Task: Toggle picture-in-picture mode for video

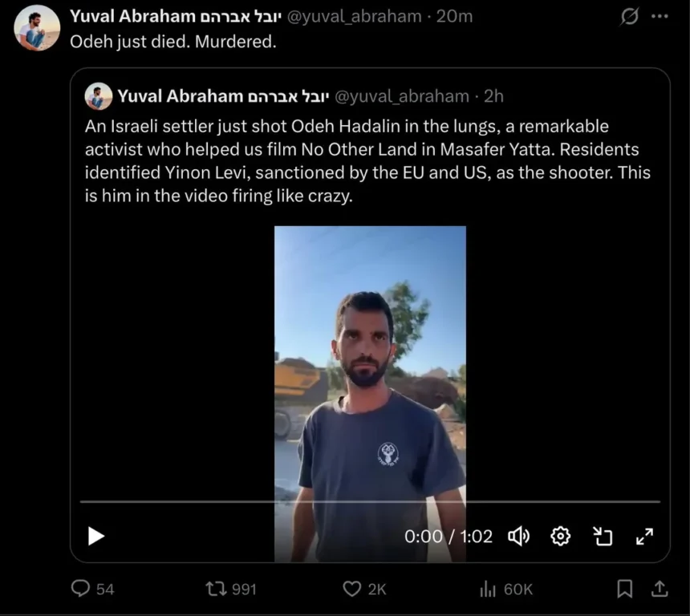Action: coord(602,536)
